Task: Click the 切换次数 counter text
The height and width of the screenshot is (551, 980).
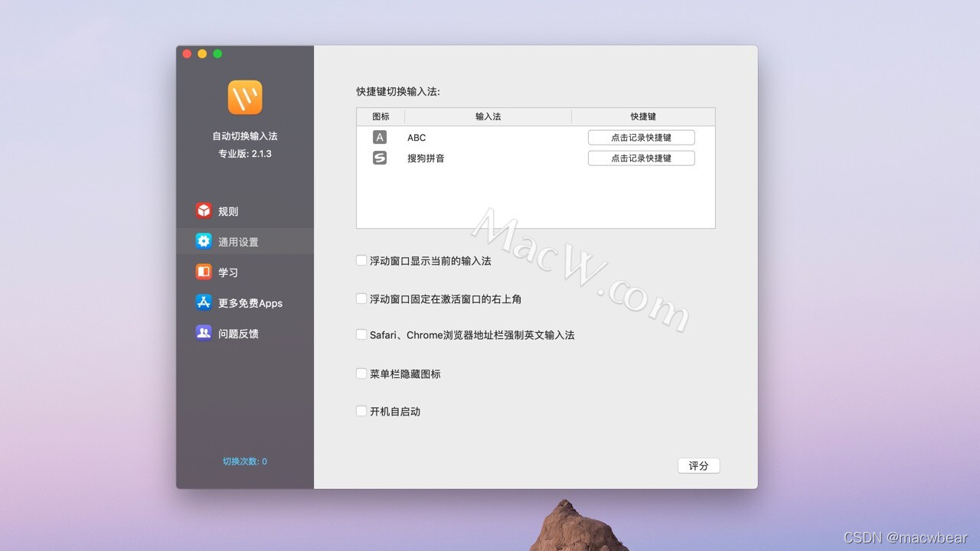Action: pos(245,461)
